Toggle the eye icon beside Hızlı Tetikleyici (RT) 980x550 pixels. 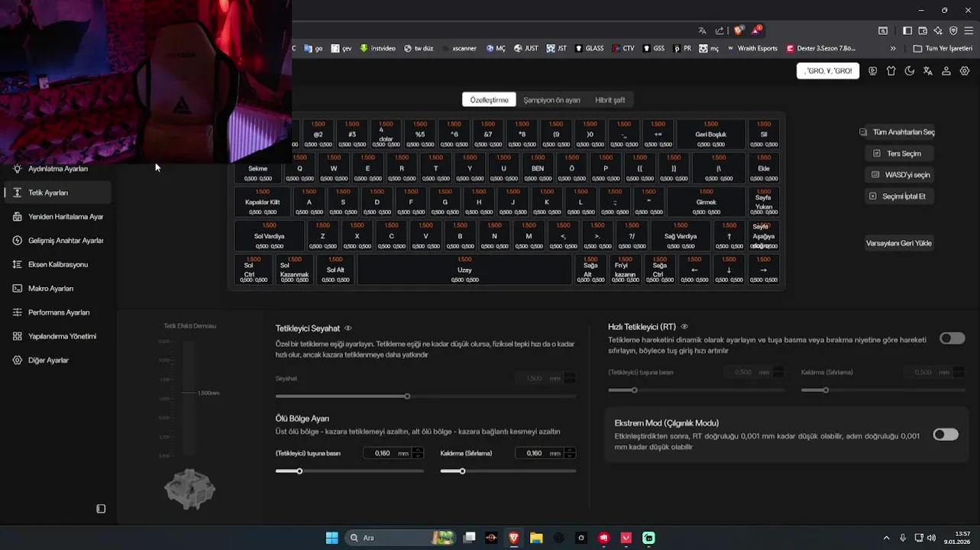(x=684, y=326)
